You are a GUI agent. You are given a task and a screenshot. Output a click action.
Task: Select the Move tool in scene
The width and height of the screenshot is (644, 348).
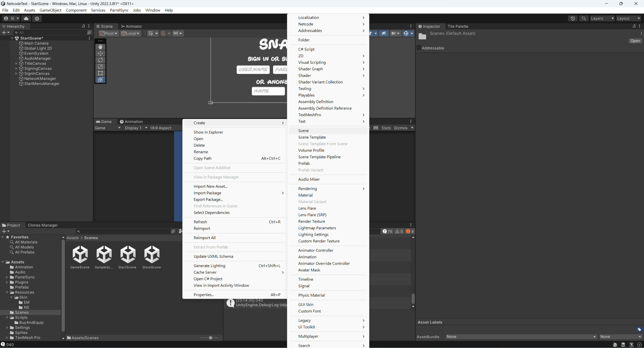[x=100, y=53]
